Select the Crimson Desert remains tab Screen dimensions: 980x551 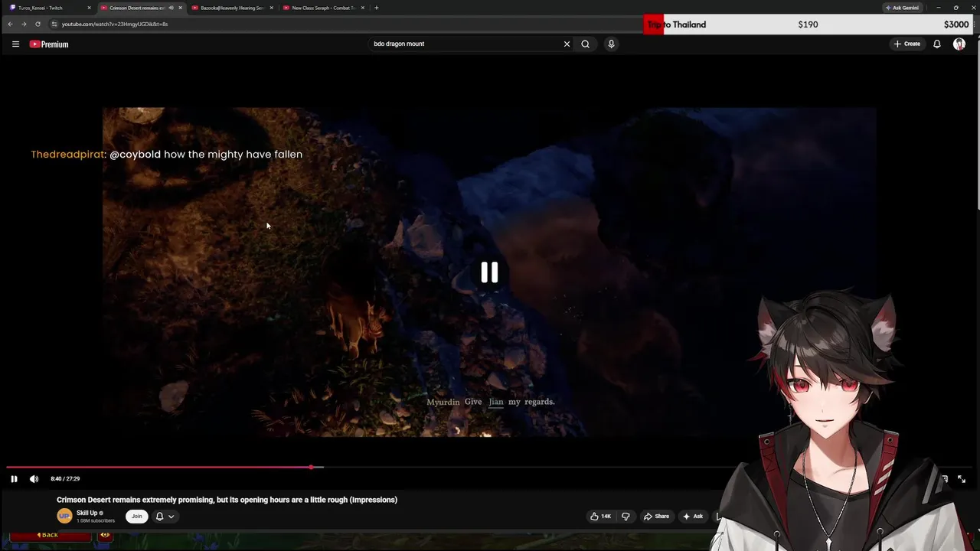point(136,8)
